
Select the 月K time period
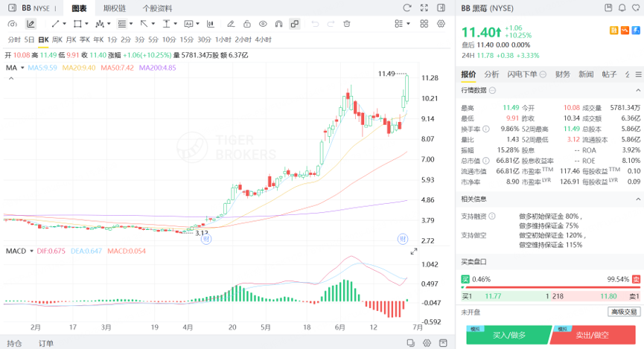71,39
